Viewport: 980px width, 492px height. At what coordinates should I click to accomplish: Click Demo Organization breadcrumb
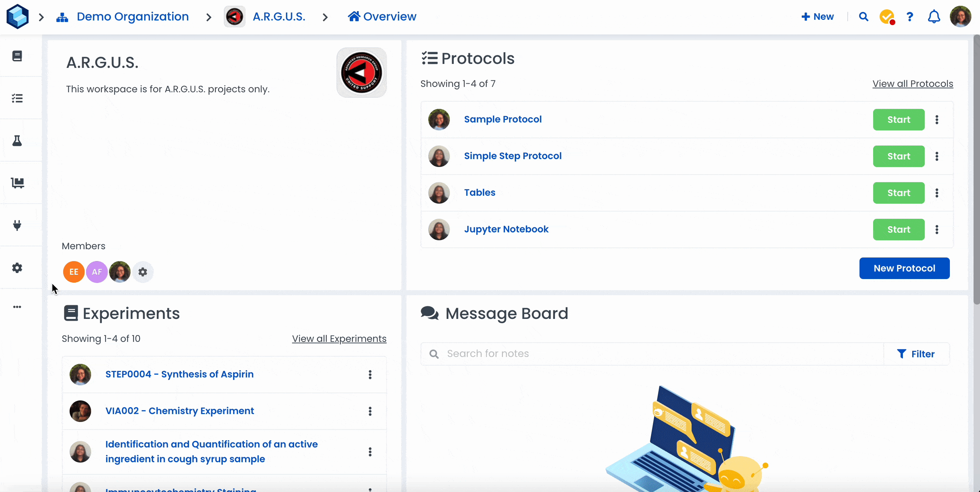[x=132, y=17]
